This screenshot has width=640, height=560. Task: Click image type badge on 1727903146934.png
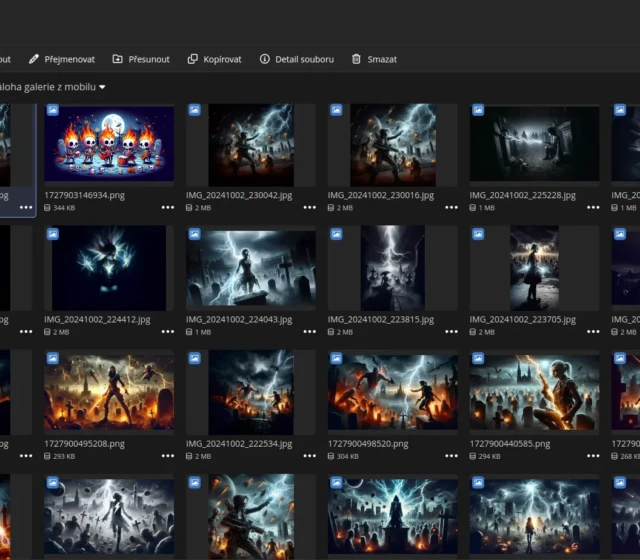(x=53, y=110)
